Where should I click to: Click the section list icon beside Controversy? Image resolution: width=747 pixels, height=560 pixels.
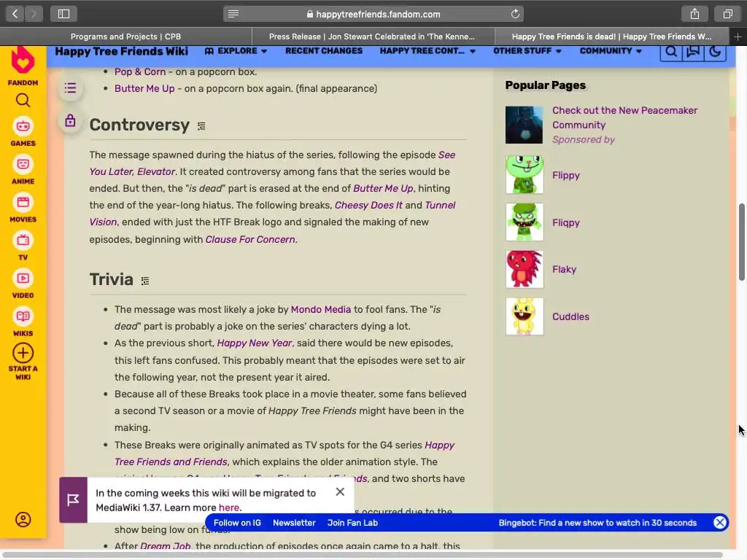click(201, 126)
